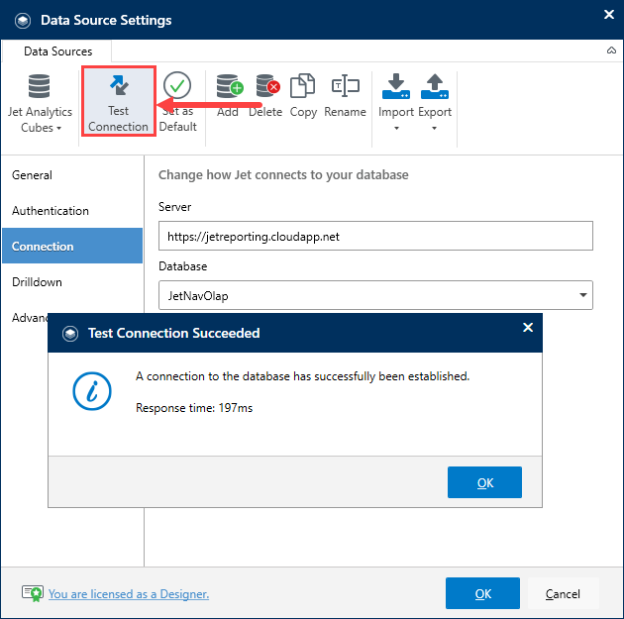Screen dimensions: 624x619
Task: Open the Jet Analytics Cubes data source selector
Action: click(x=39, y=103)
